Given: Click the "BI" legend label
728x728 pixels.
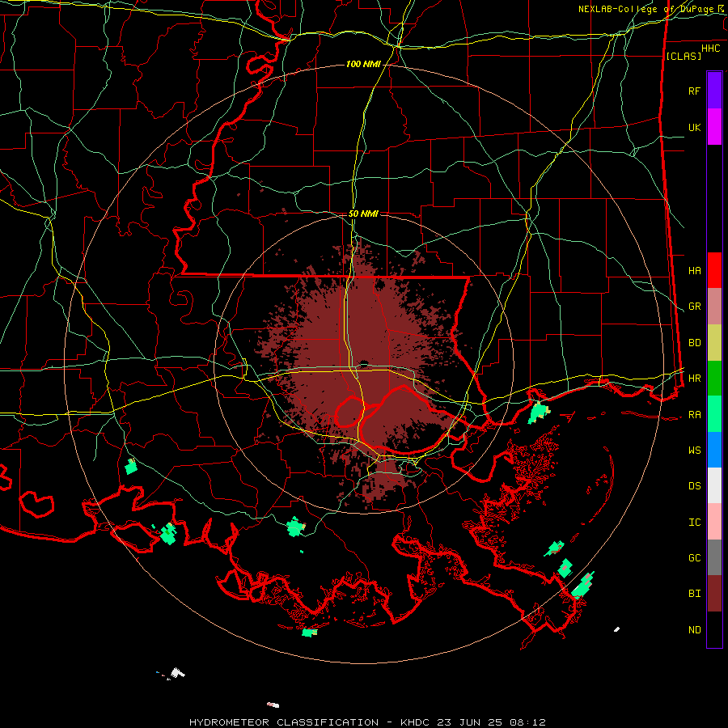Looking at the screenshot, I should (694, 594).
